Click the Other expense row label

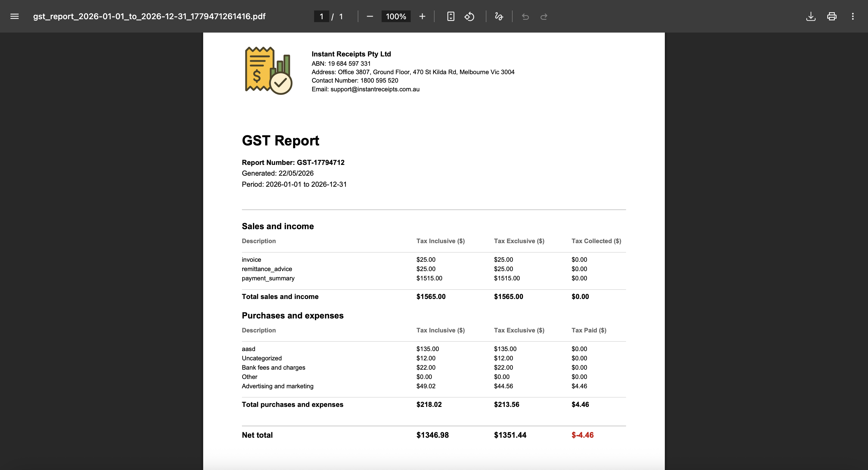click(x=249, y=377)
